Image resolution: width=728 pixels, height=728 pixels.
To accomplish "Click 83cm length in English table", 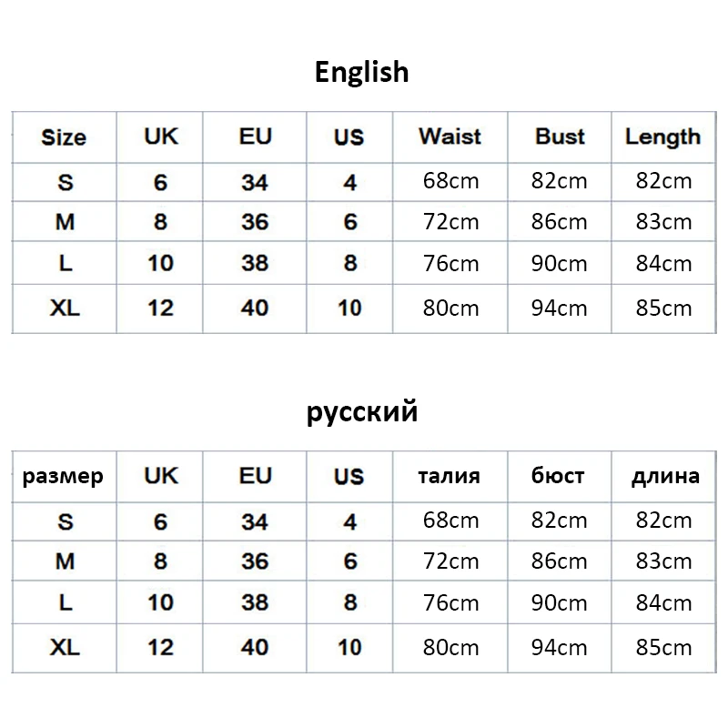I will (x=664, y=222).
